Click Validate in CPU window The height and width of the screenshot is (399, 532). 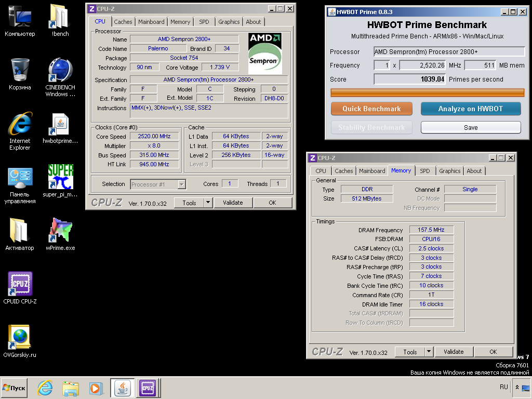point(233,203)
